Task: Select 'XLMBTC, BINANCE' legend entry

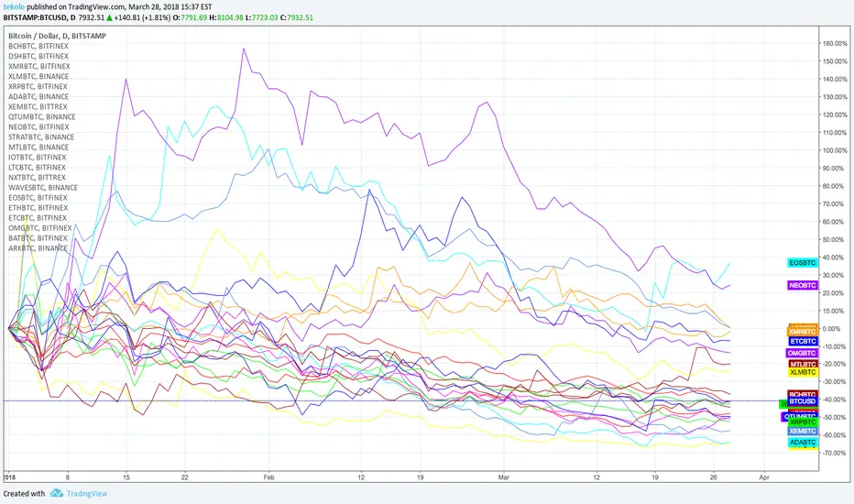Action: click(38, 76)
